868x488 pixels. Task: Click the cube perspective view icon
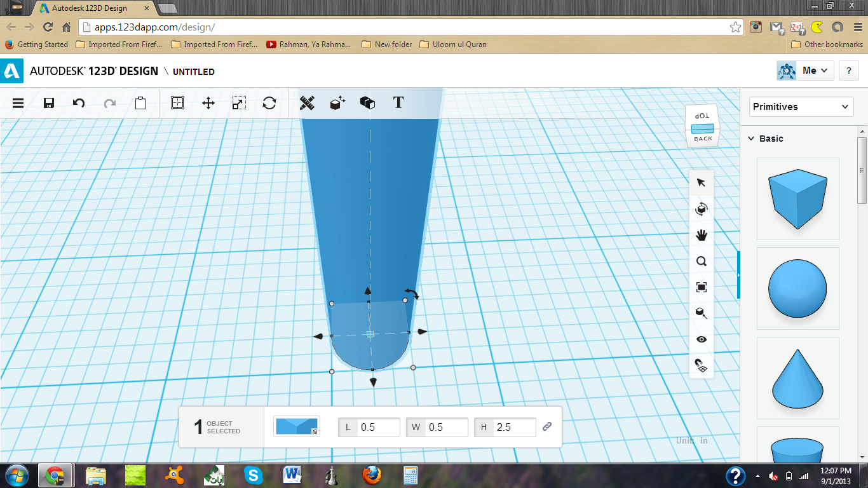(702, 313)
